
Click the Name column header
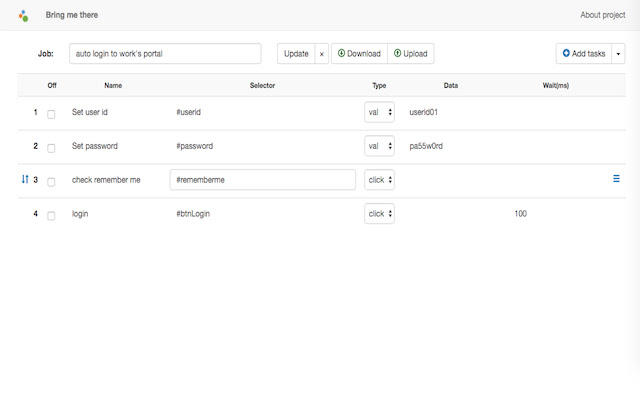click(x=113, y=85)
